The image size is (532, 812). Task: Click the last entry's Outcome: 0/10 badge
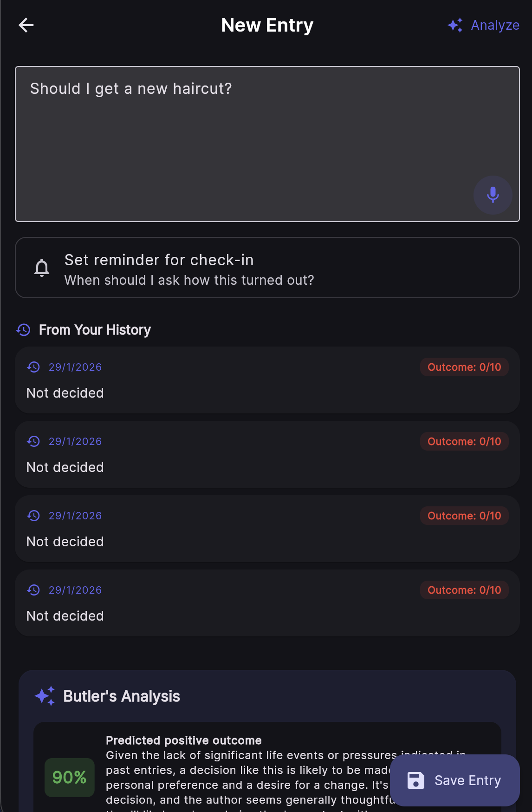point(464,590)
